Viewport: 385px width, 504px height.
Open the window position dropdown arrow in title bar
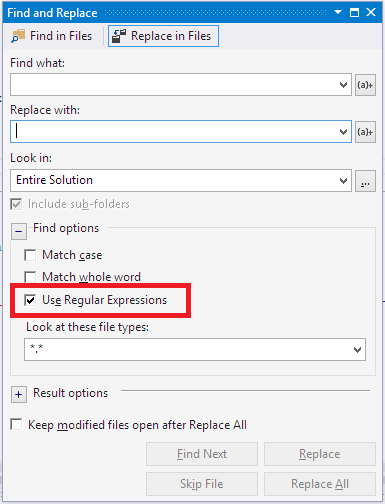tap(338, 12)
